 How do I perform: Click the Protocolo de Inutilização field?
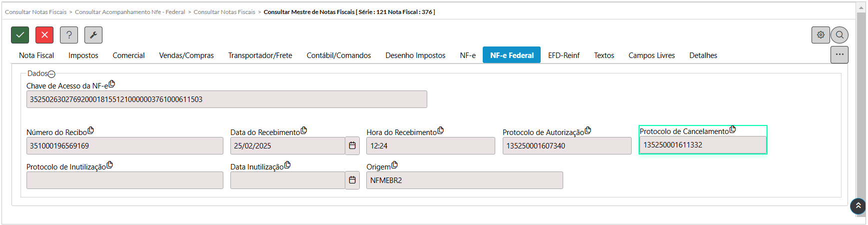(124, 180)
